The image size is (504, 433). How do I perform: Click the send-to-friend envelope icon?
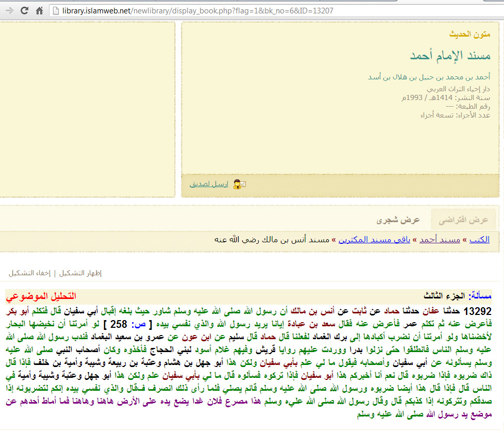click(239, 184)
